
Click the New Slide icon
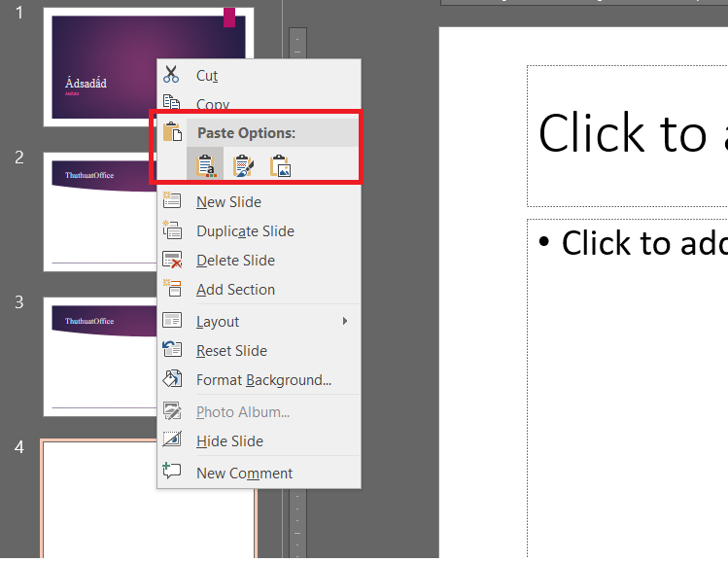click(x=172, y=201)
